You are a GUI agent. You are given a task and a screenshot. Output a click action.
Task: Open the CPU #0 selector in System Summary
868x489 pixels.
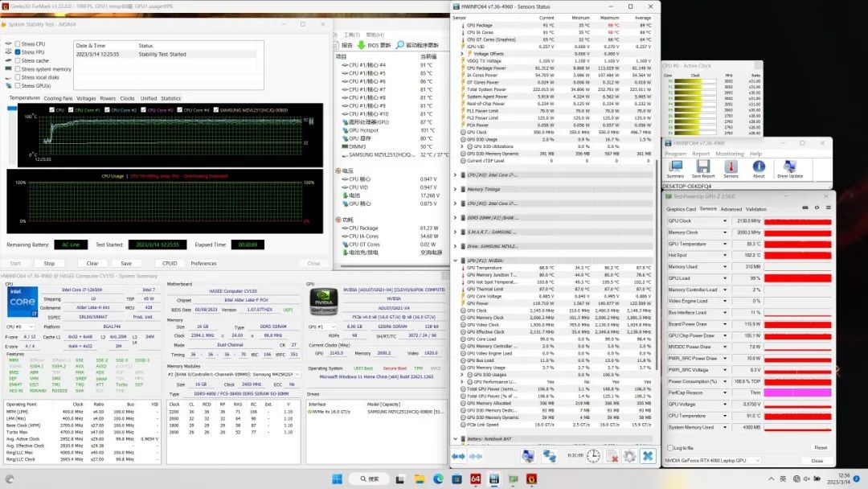[20, 327]
